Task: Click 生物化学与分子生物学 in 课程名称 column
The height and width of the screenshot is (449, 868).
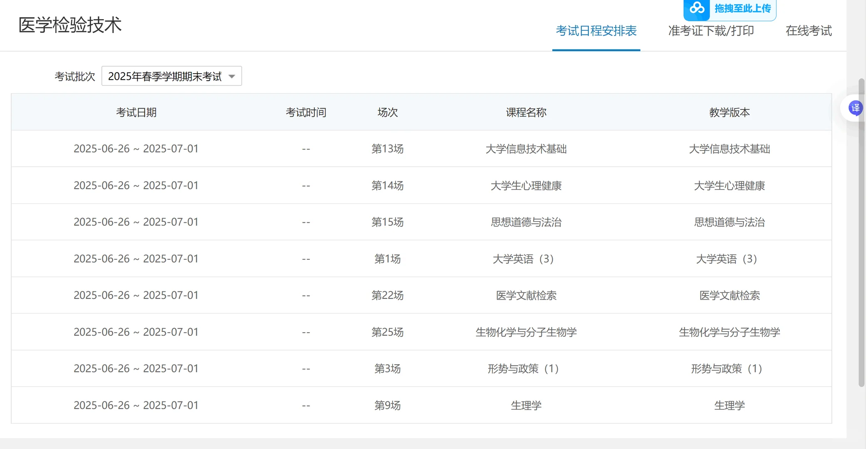Action: click(526, 332)
